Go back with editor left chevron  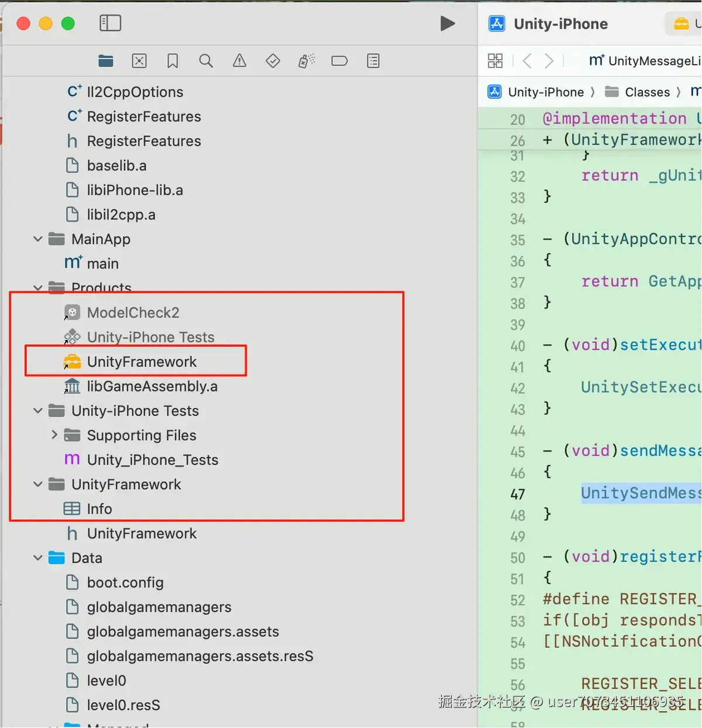[x=527, y=61]
